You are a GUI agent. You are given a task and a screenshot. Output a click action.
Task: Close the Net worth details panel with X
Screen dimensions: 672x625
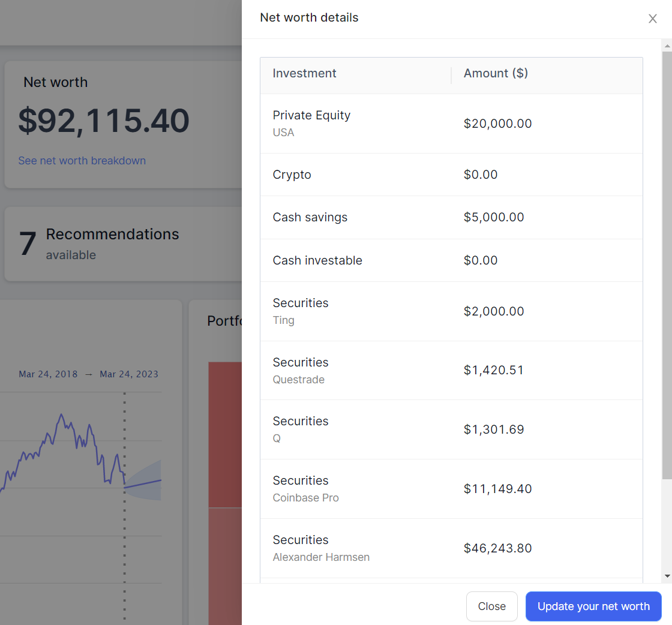point(653,19)
